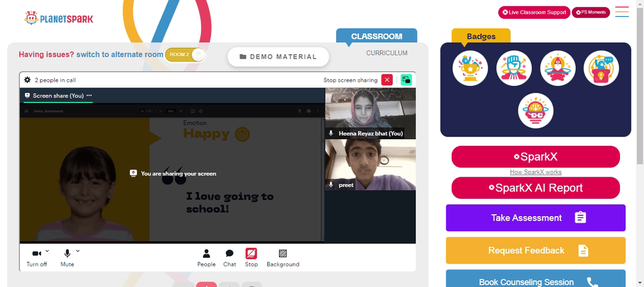This screenshot has width=644, height=287.
Task: Click the 'Having issues?' text
Action: [x=46, y=54]
